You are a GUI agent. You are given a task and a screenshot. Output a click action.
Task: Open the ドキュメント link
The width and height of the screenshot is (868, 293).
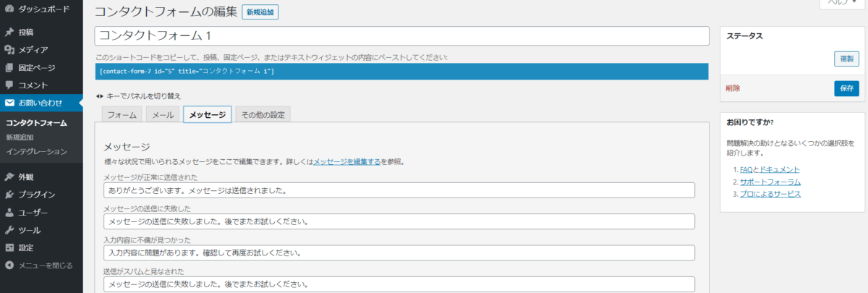[780, 169]
